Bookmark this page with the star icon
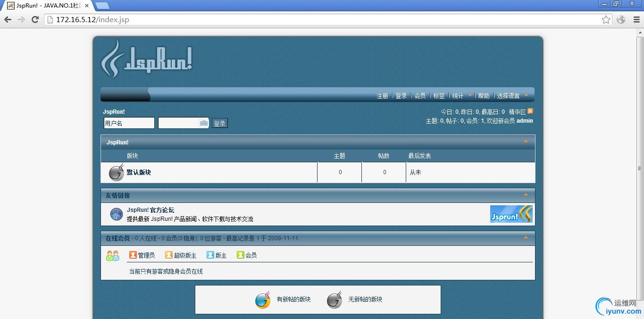This screenshot has height=319, width=644. 606,19
